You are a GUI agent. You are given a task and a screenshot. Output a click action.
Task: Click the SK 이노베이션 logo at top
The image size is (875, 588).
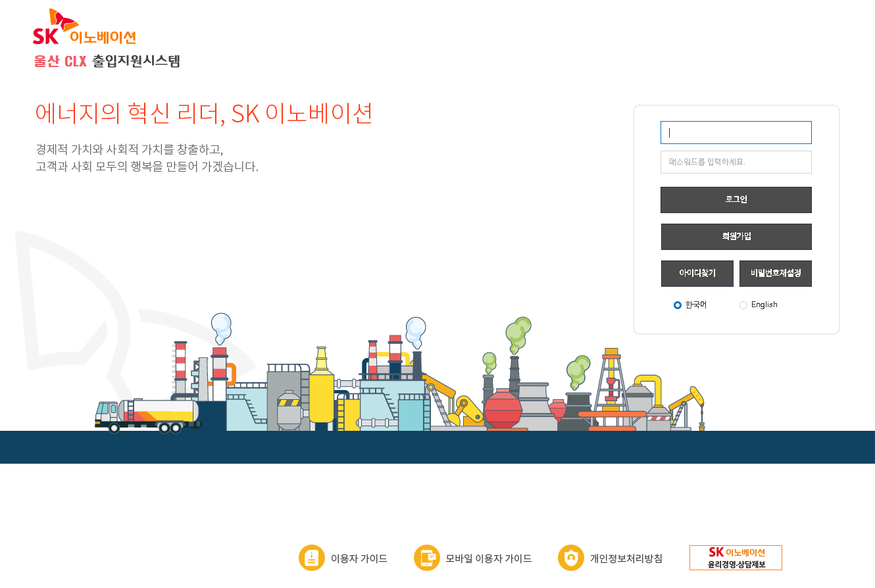[84, 28]
